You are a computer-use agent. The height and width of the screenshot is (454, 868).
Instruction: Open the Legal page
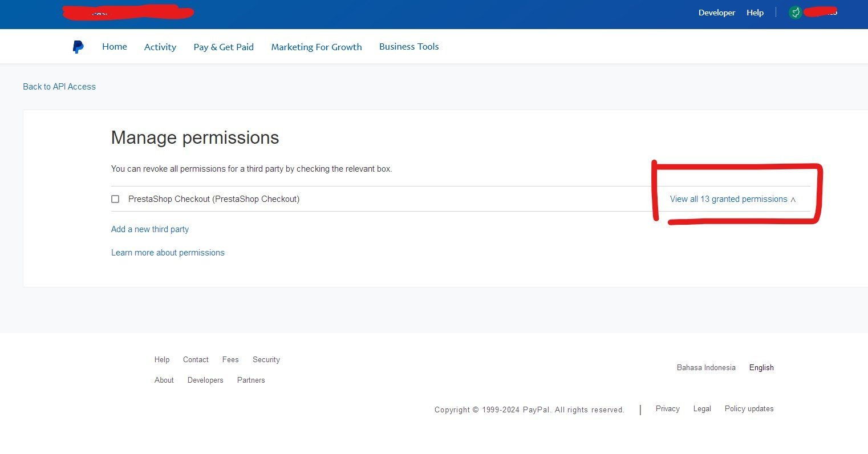702,409
